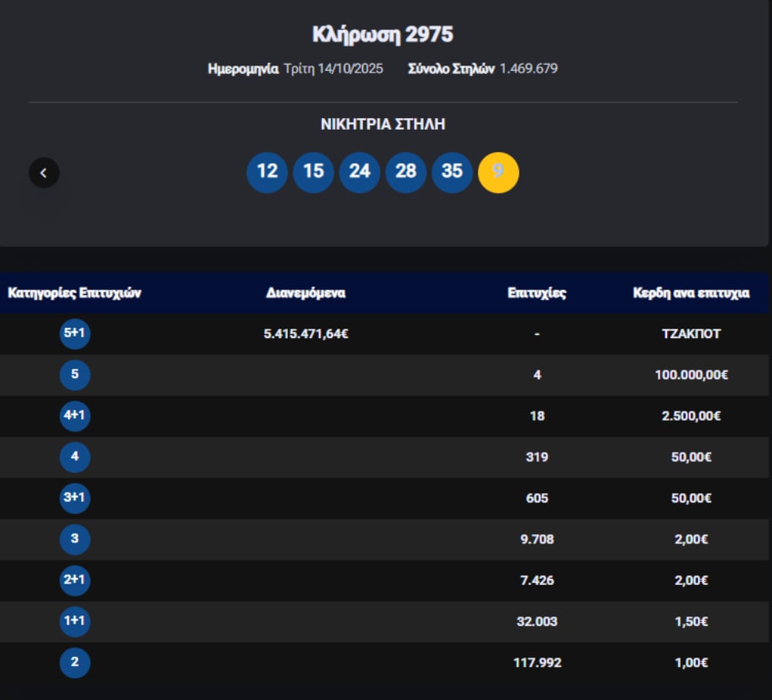The height and width of the screenshot is (700, 772).
Task: Select the 4+1 category badge
Action: click(75, 416)
